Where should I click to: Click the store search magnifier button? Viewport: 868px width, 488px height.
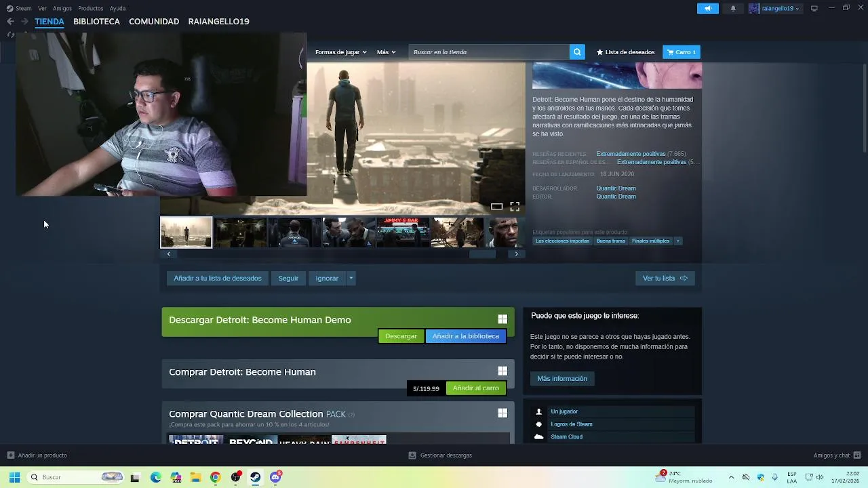pyautogui.click(x=577, y=52)
